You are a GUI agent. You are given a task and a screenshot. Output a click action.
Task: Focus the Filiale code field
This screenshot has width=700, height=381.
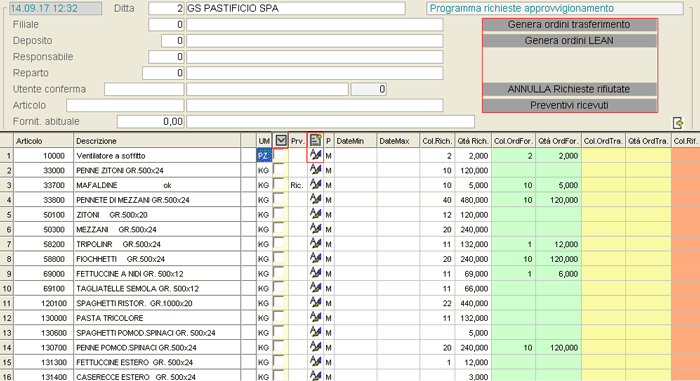click(x=166, y=25)
